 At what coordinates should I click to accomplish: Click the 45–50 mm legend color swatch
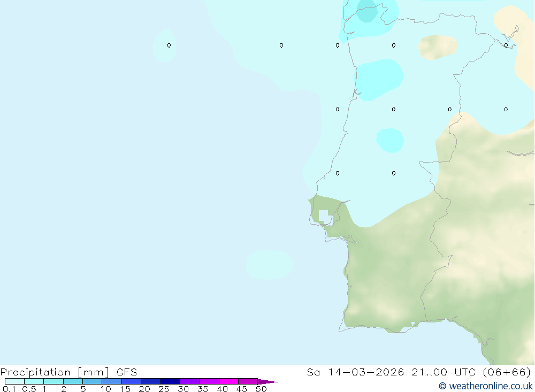click(x=248, y=381)
